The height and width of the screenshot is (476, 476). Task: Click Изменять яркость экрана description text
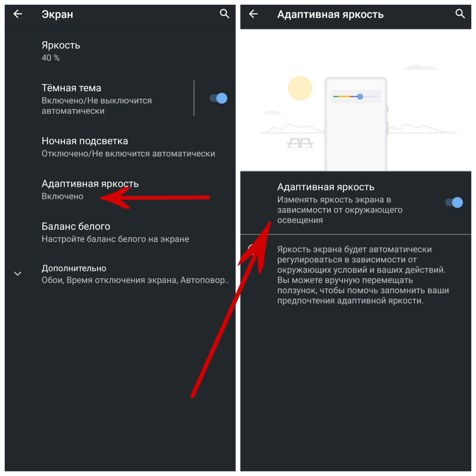click(340, 210)
